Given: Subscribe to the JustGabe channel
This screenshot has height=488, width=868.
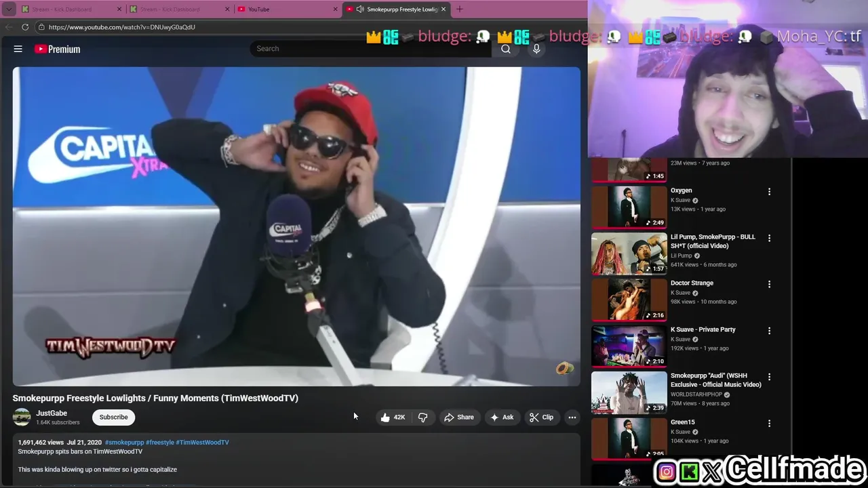Looking at the screenshot, I should [x=113, y=418].
